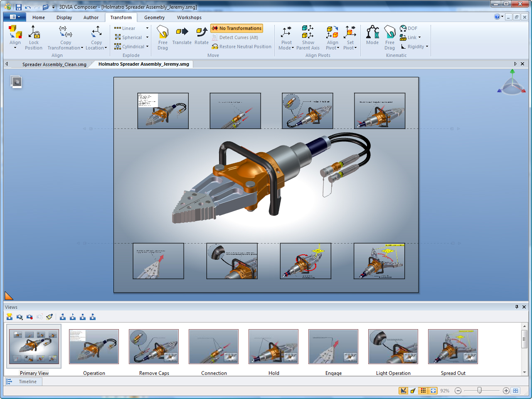Expand the Copy Transformation dropdown
The height and width of the screenshot is (399, 532).
coord(82,48)
